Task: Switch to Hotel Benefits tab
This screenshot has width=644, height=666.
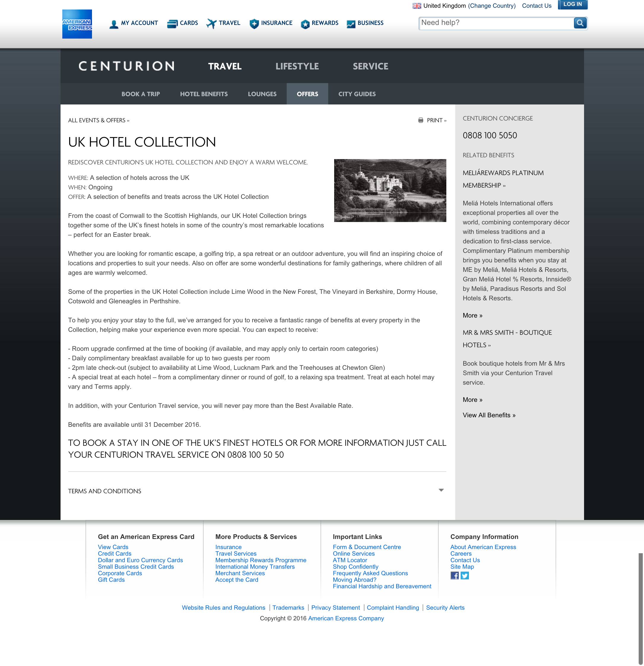Action: [204, 94]
